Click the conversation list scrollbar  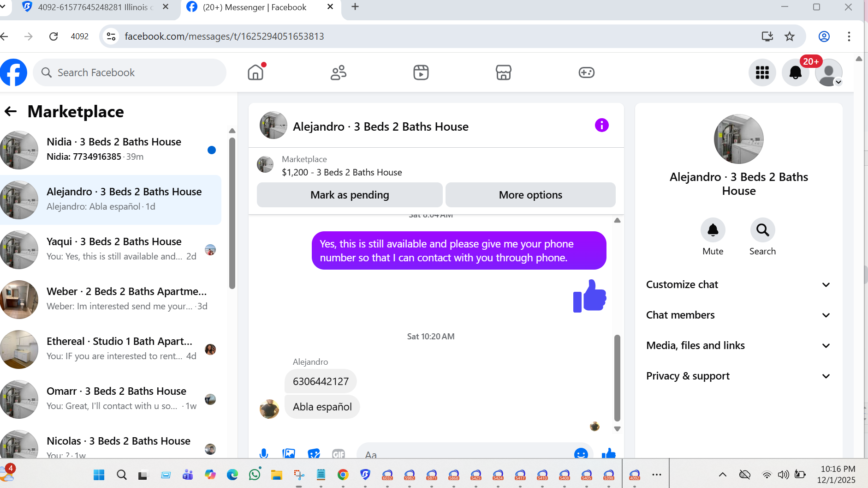[x=232, y=213]
